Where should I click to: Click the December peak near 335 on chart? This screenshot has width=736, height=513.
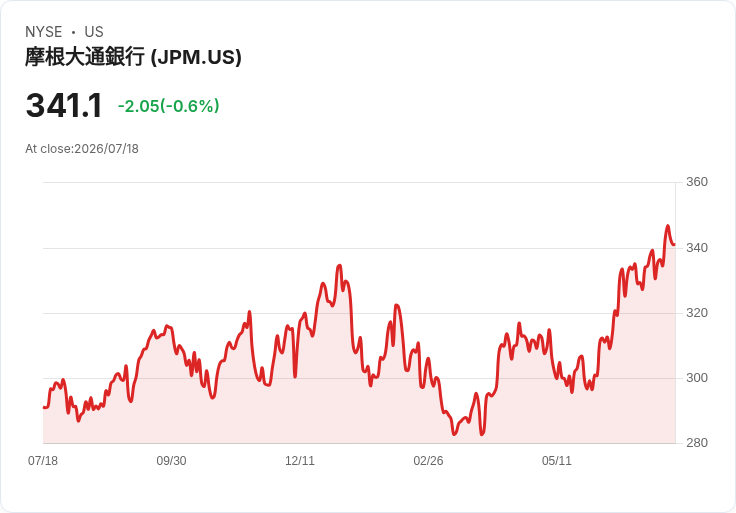339,266
